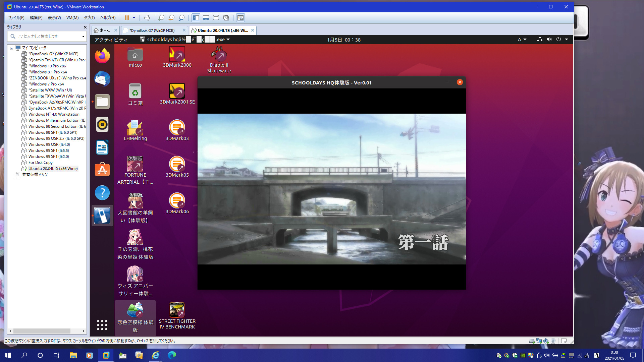Open Windows Start menu
Viewport: 644px width, 362px height.
point(8,355)
